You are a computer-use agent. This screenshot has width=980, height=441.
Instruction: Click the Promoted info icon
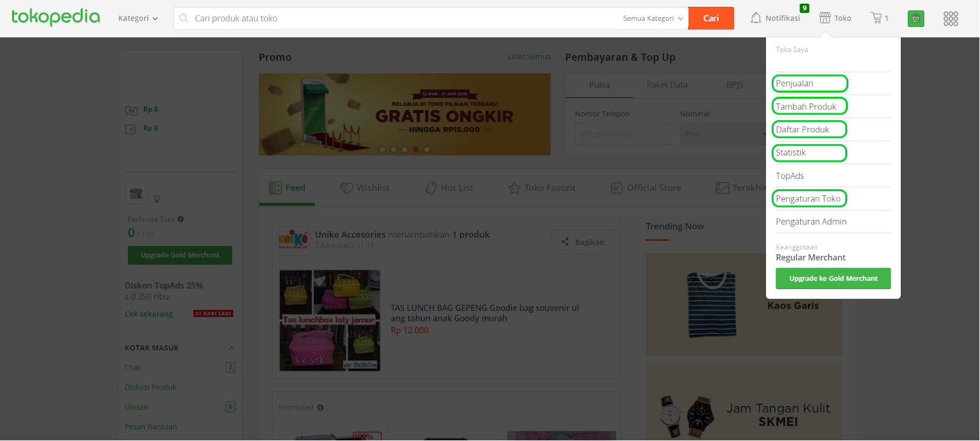(x=320, y=408)
